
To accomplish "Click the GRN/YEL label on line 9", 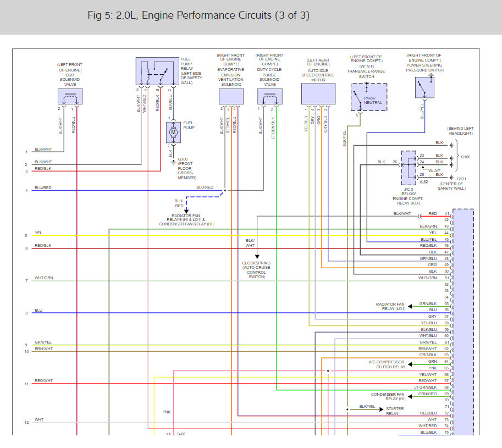I will pos(43,342).
